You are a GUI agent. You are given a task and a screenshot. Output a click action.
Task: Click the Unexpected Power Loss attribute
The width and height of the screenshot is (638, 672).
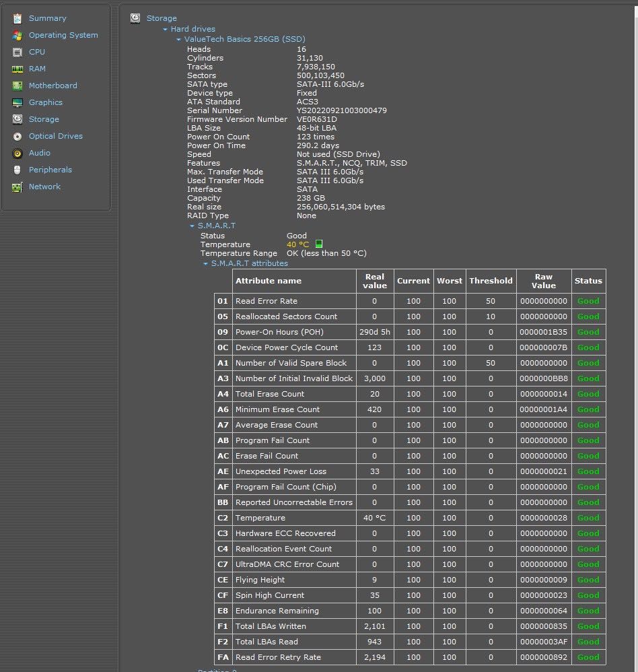click(281, 471)
